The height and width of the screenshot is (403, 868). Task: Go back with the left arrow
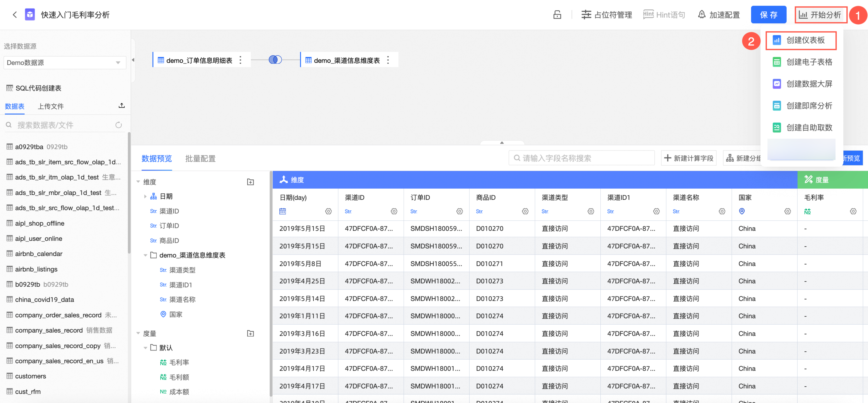[x=14, y=15]
